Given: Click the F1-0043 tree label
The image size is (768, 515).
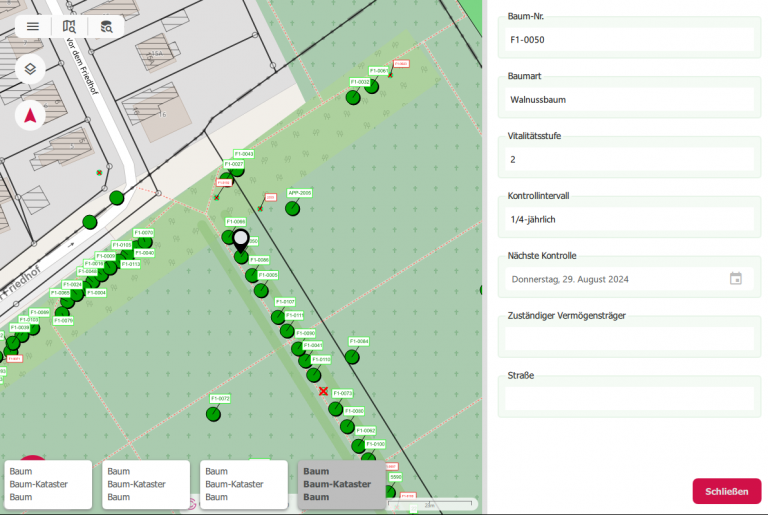Looking at the screenshot, I should [244, 154].
